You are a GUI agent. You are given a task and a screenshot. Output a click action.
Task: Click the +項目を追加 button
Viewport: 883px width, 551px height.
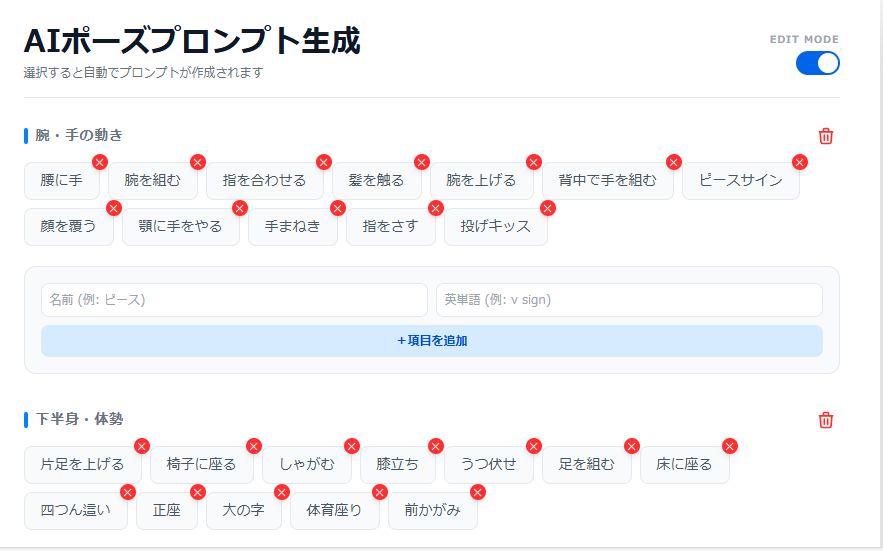click(432, 341)
